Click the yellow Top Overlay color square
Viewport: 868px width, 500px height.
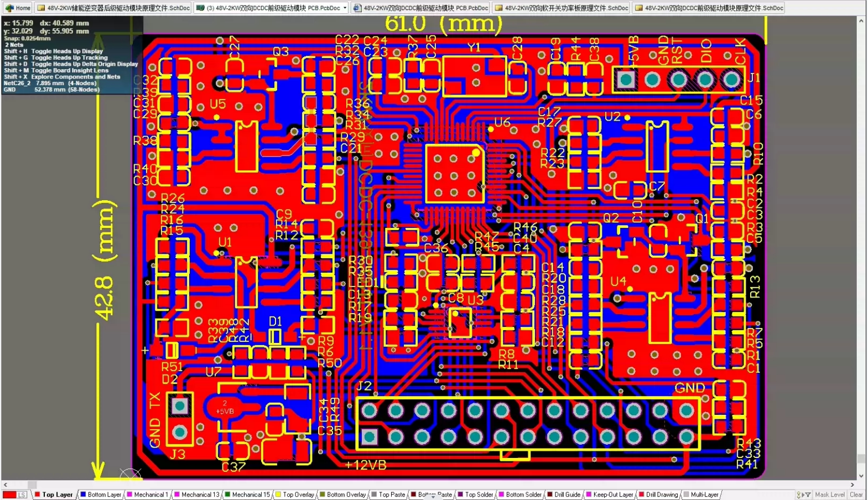(278, 494)
